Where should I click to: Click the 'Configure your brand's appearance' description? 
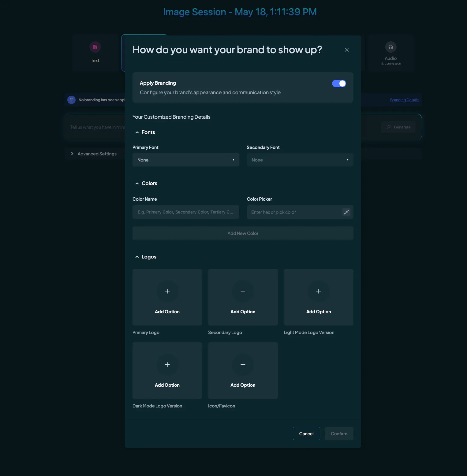[x=210, y=92]
